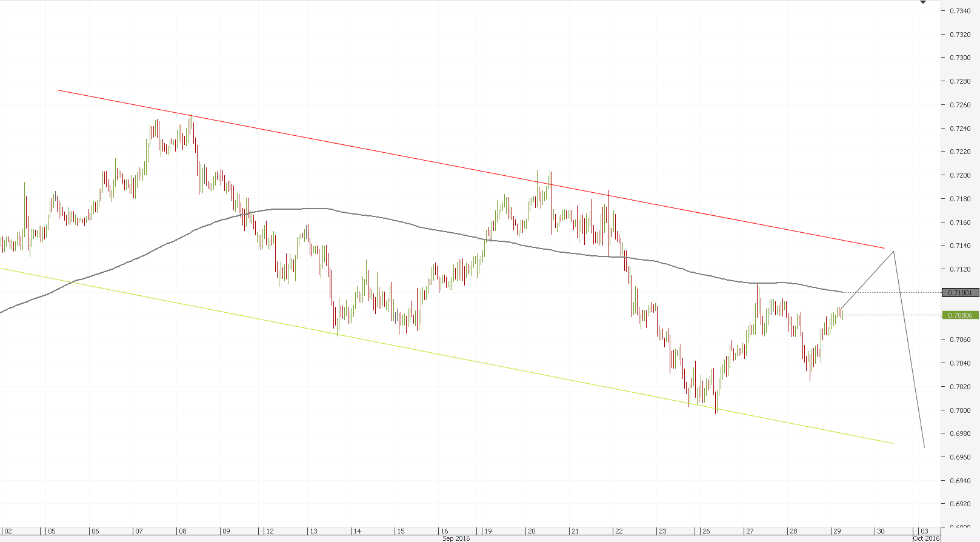Click the 0.7180 price axis label

960,199
